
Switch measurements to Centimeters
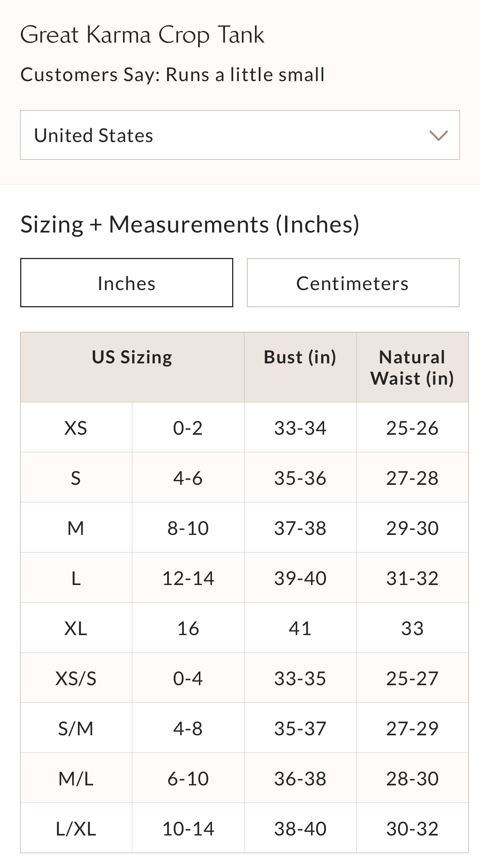353,283
